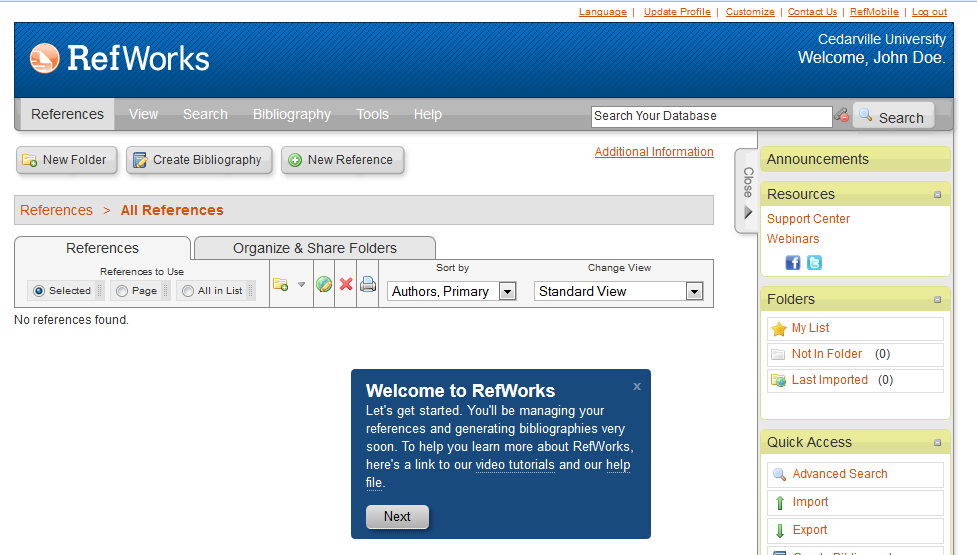Image resolution: width=977 pixels, height=555 pixels.
Task: Select the 'Selected' radio button
Action: tap(39, 291)
